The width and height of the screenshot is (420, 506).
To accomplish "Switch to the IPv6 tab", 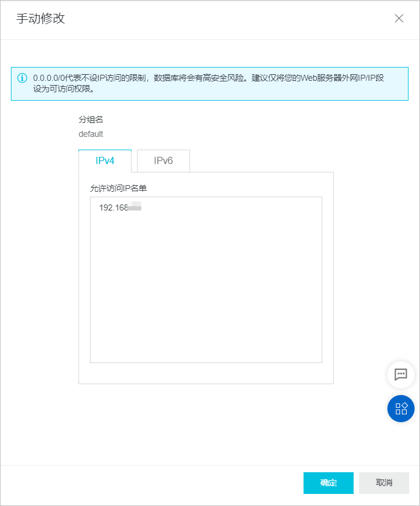I will click(x=164, y=160).
